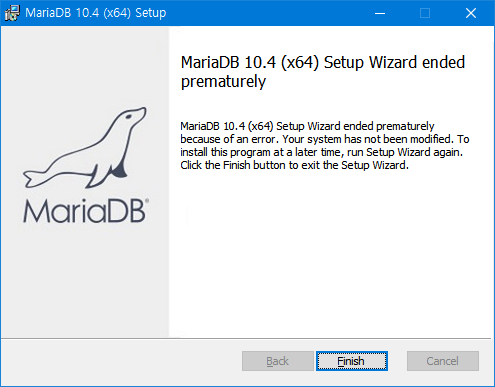Click the disabled Cancel button
This screenshot has width=495, height=387.
pyautogui.click(x=443, y=361)
